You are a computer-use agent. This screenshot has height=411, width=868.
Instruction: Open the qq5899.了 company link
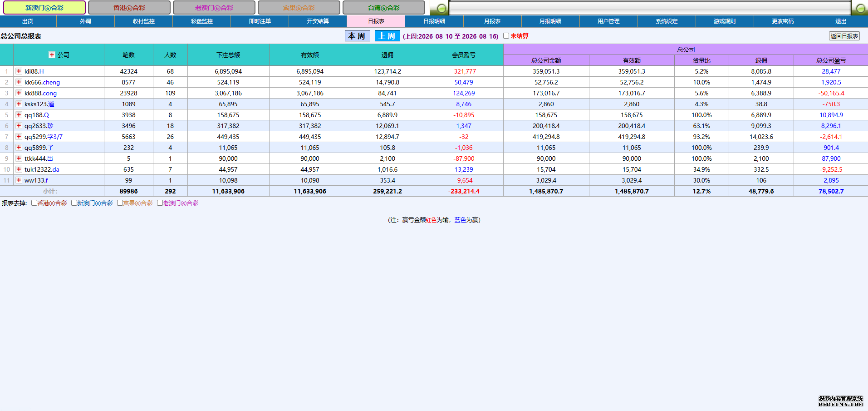(39, 148)
